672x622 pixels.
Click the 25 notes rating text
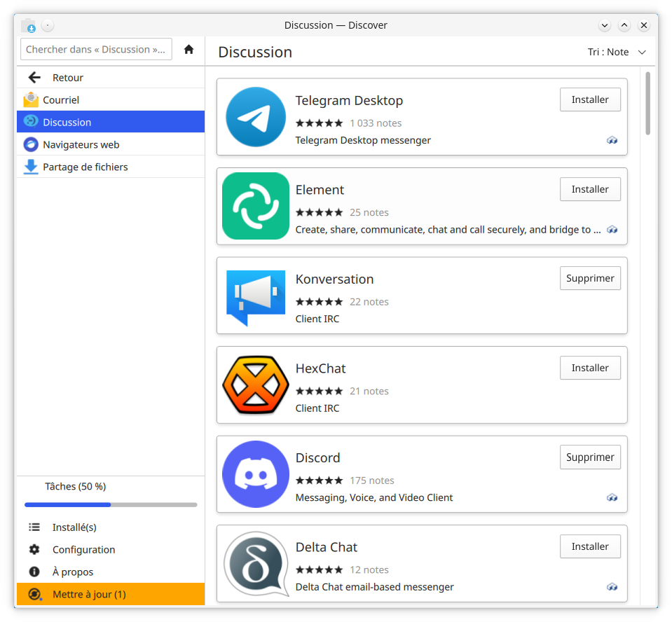(x=369, y=212)
